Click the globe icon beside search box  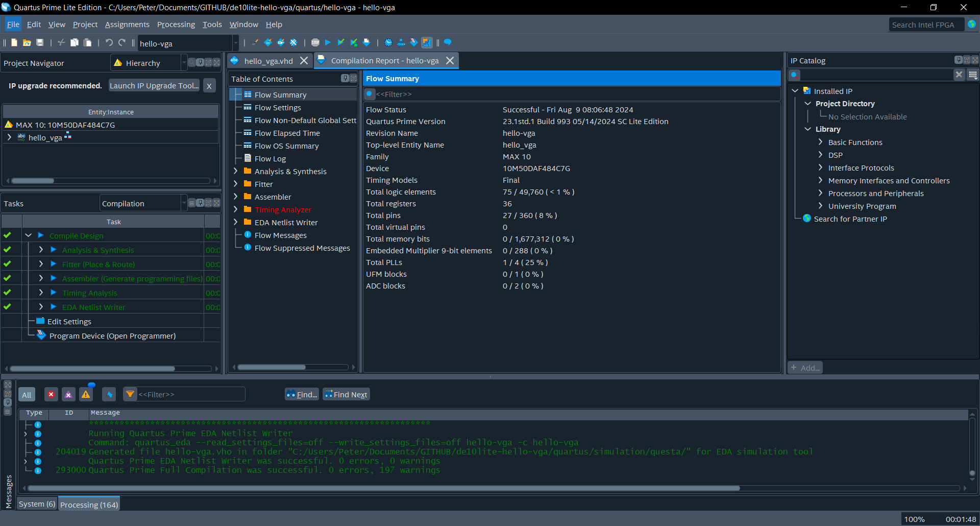pyautogui.click(x=972, y=25)
